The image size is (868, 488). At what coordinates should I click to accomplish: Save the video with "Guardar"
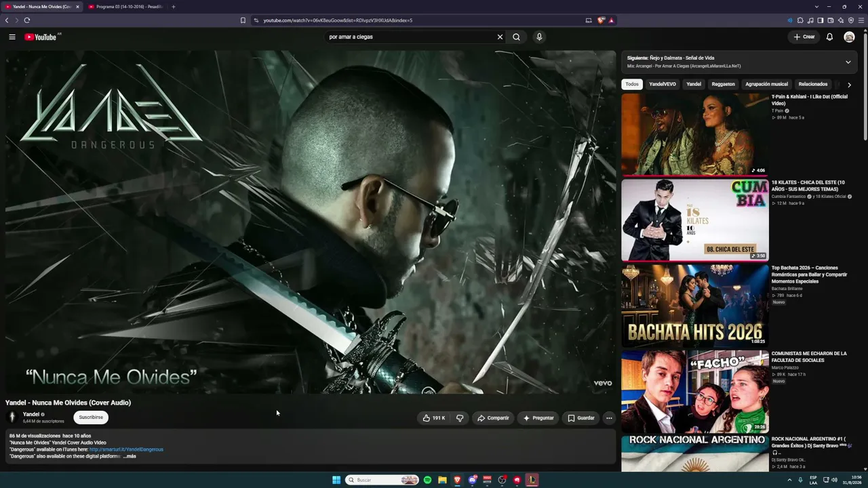point(581,418)
